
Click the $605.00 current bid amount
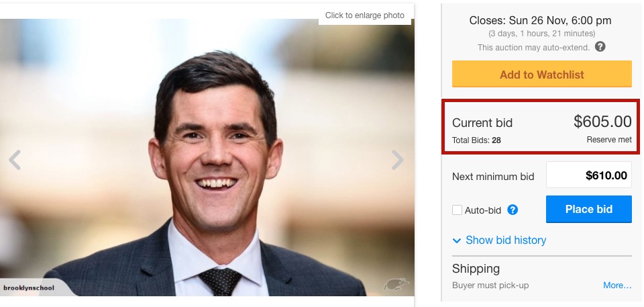pos(602,122)
